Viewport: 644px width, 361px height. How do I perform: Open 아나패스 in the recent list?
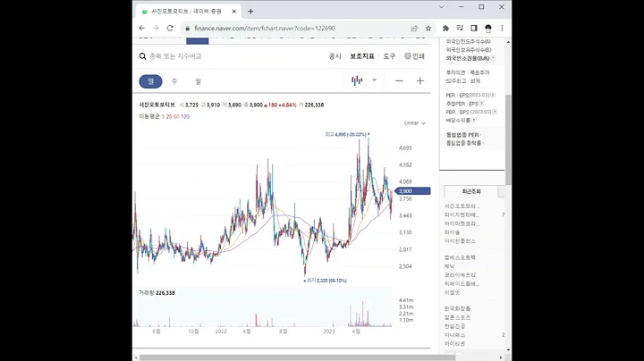point(454,335)
